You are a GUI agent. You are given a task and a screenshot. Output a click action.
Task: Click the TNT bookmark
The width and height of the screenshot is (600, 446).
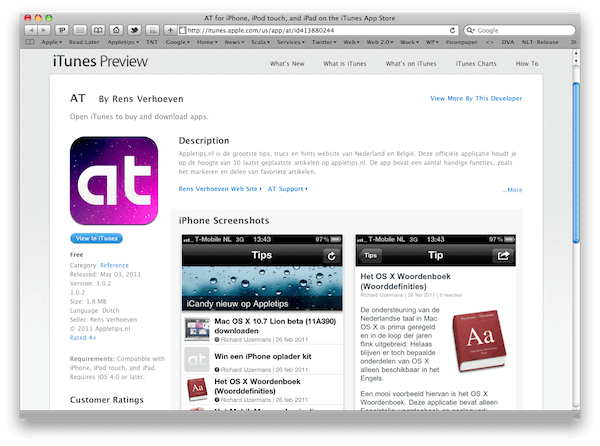(x=152, y=42)
